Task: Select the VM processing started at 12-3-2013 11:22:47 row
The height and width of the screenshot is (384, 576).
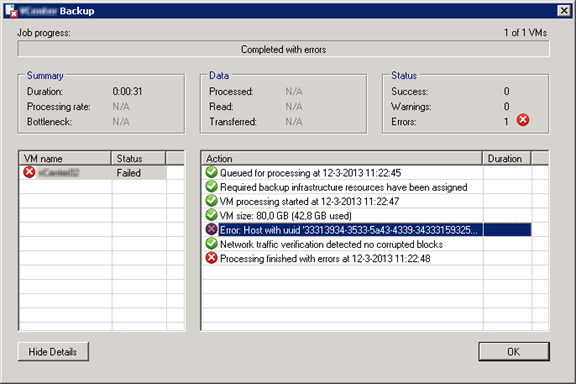Action: [x=366, y=201]
